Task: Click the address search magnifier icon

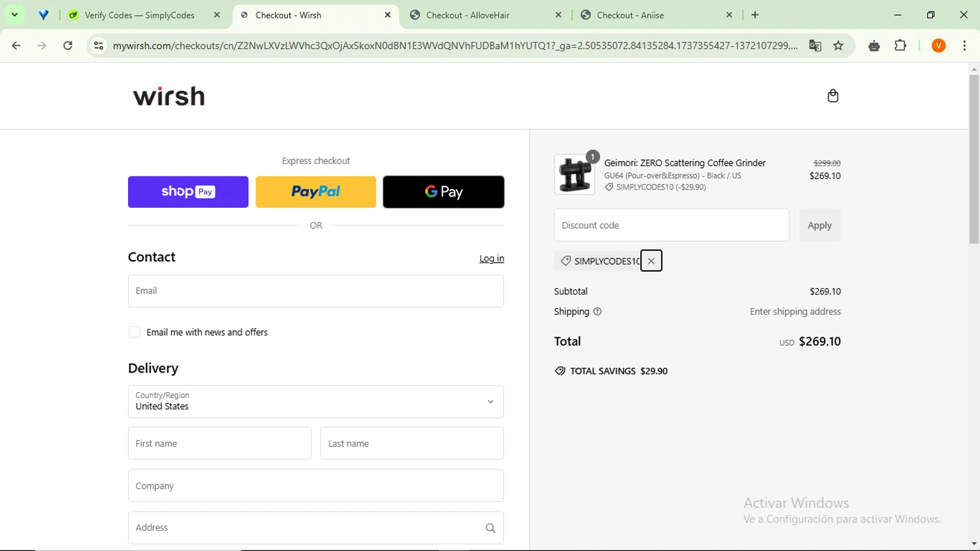Action: [x=491, y=528]
